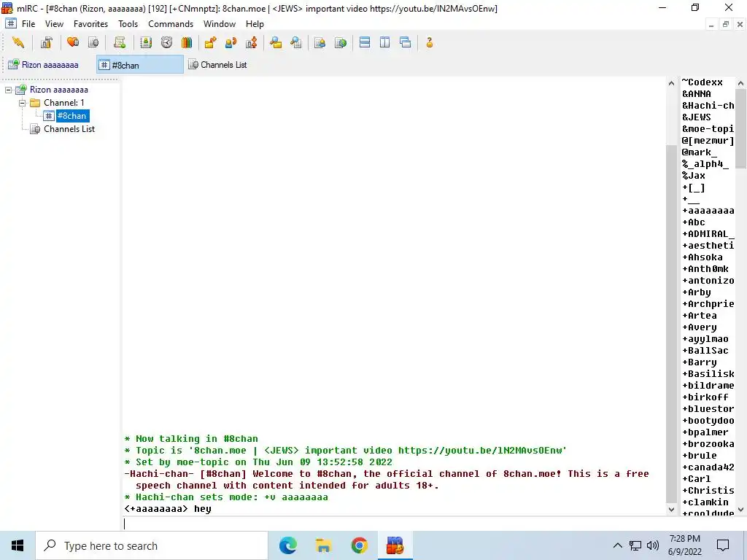Click the Windows search box

pyautogui.click(x=152, y=545)
